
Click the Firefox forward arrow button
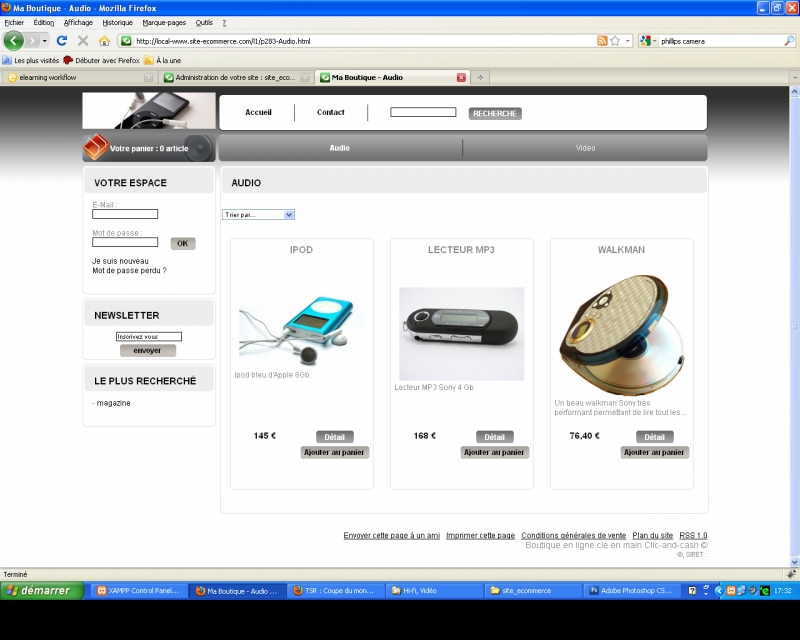click(32, 40)
